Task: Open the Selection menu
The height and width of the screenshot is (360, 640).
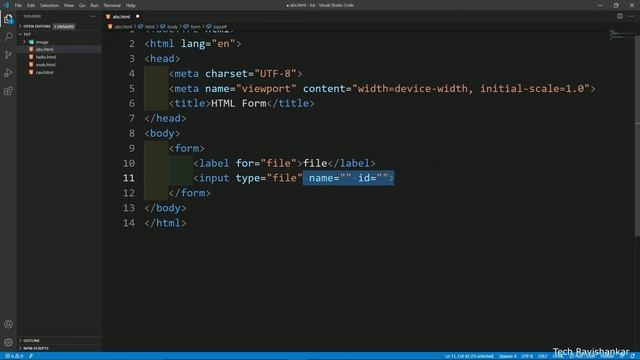Action: pyautogui.click(x=49, y=5)
